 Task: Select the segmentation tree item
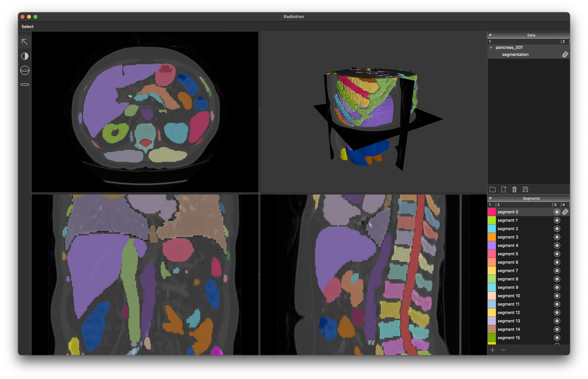click(515, 54)
